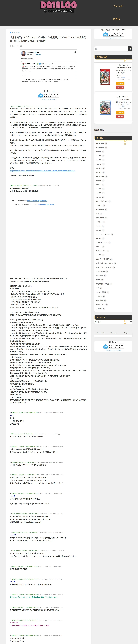Open category Lv上げ・金策・職人
Viewport: 138px width, 644px height.
[103, 259]
